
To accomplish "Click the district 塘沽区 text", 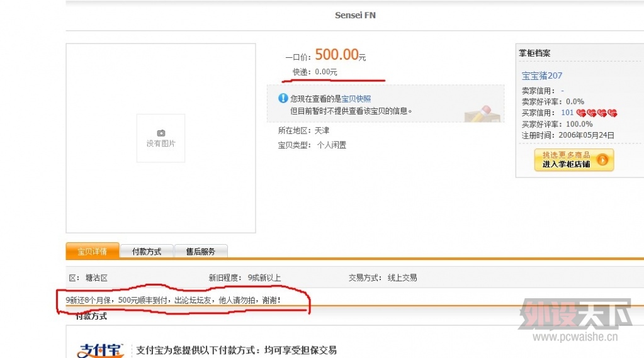I will click(x=96, y=278).
